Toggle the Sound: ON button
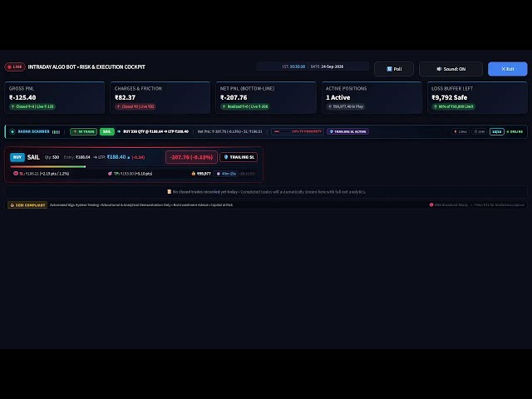Image resolution: width=532 pixels, height=399 pixels. pyautogui.click(x=451, y=69)
